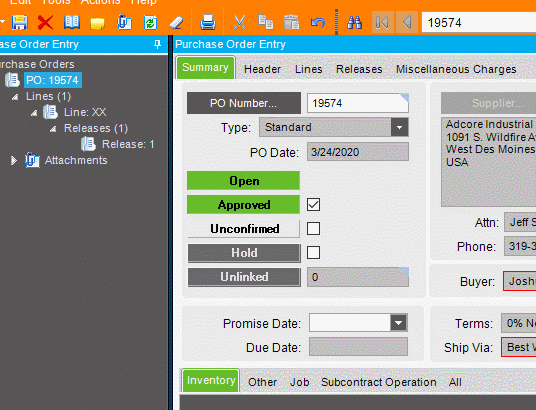Screen dimensions: 536x410
Task: Open the Type dropdown
Action: pos(399,127)
